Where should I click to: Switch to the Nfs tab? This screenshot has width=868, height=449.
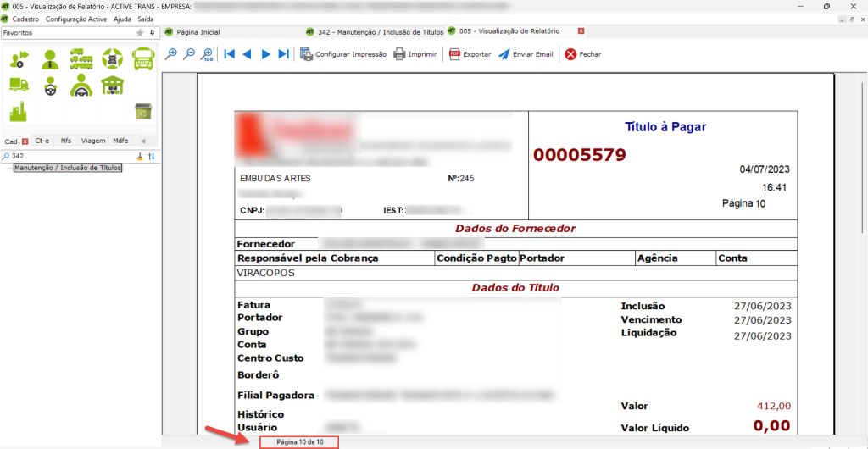tap(66, 141)
